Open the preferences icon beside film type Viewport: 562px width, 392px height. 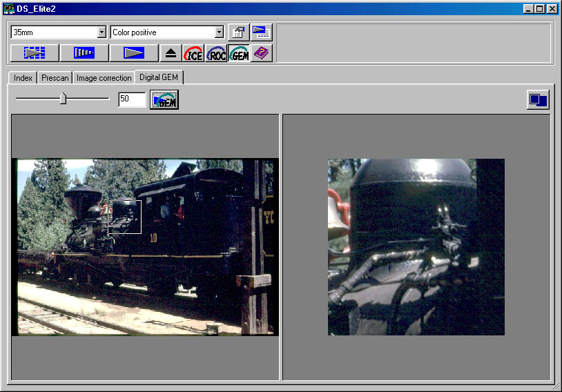pos(238,32)
